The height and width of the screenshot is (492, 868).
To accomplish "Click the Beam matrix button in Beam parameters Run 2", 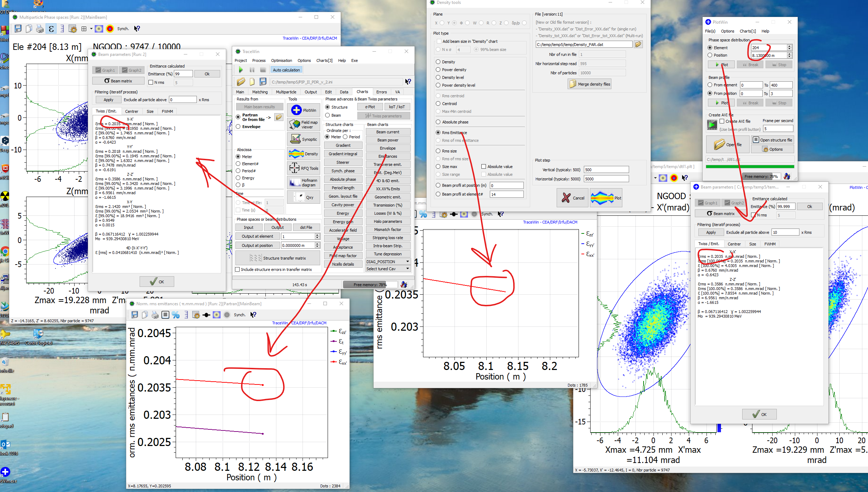I will (118, 81).
